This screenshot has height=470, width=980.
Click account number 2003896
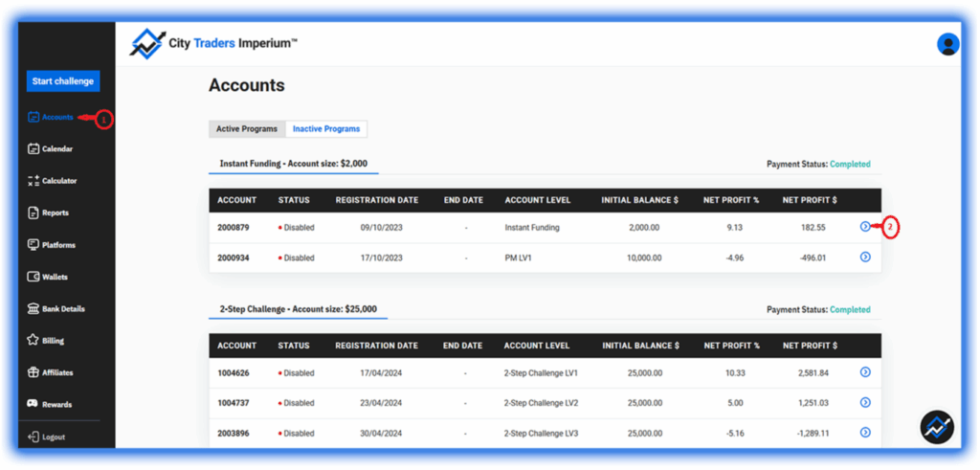point(234,433)
